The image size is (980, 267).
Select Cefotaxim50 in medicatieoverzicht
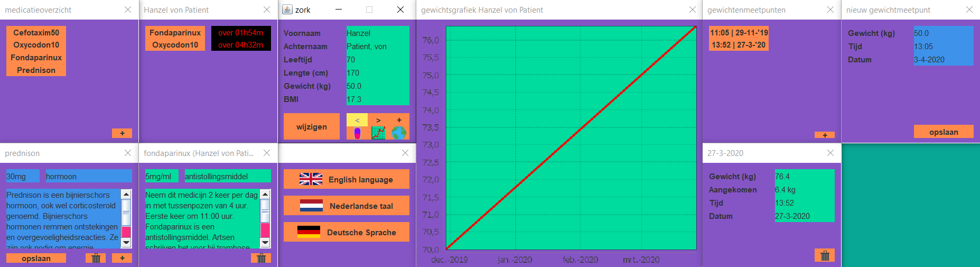(36, 32)
